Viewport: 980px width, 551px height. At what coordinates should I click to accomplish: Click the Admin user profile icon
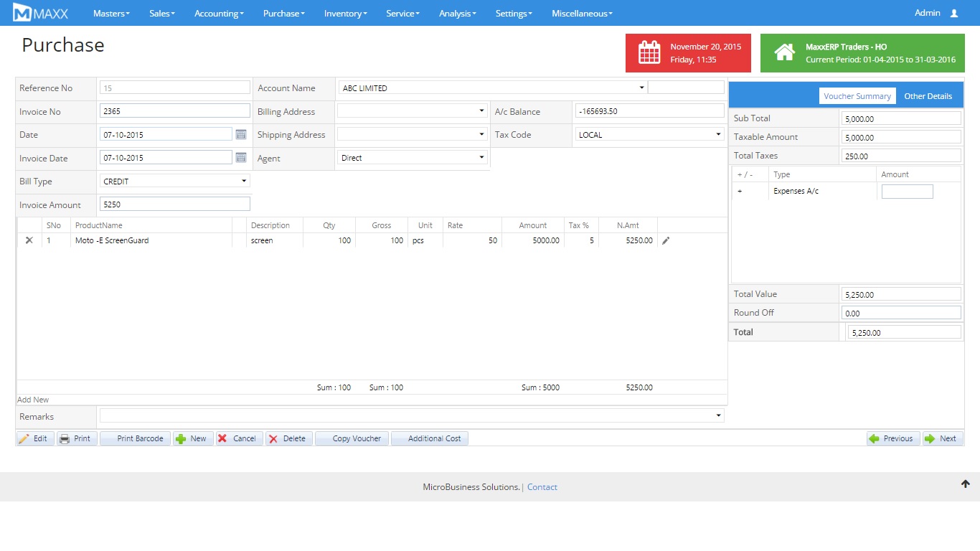pos(953,13)
